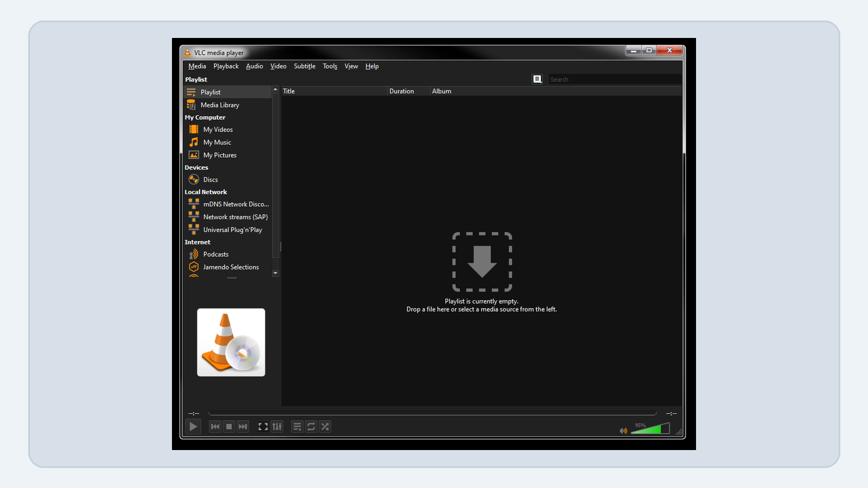Click the elapsed time label
868x488 pixels.
(194, 414)
